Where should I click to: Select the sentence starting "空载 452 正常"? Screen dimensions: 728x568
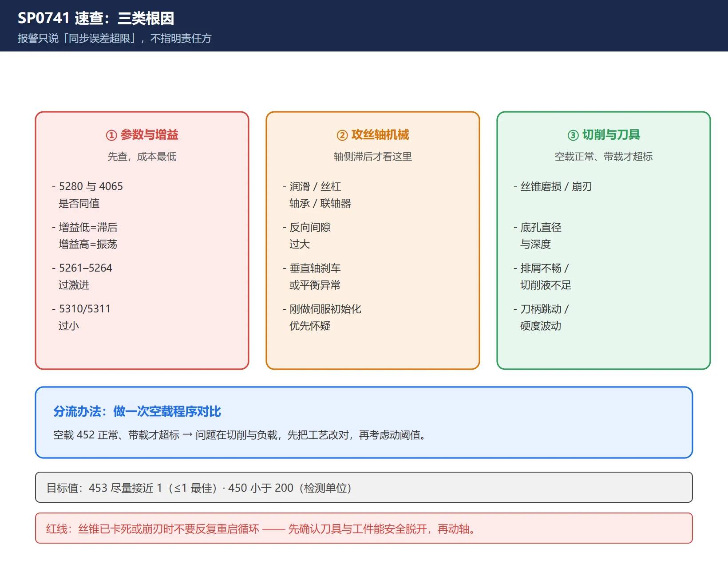point(241,435)
